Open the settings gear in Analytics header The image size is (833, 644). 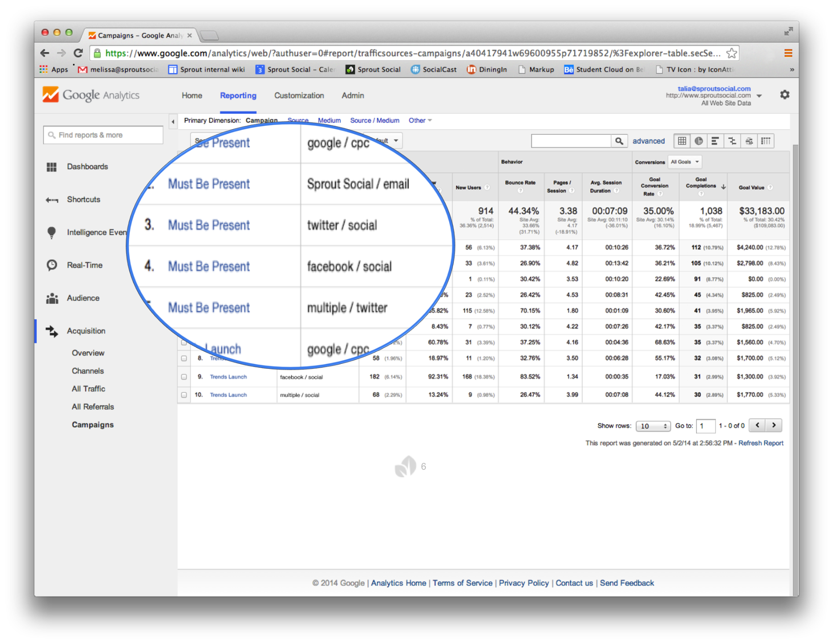click(785, 95)
